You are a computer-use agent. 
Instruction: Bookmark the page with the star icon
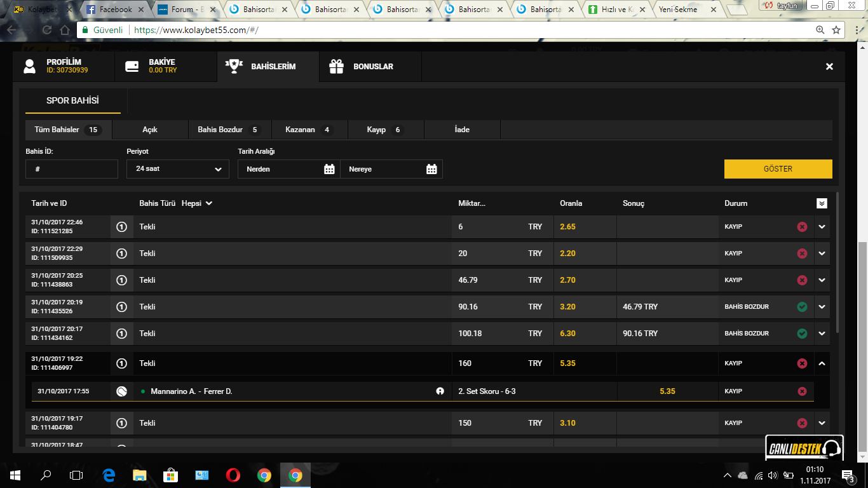coord(836,30)
